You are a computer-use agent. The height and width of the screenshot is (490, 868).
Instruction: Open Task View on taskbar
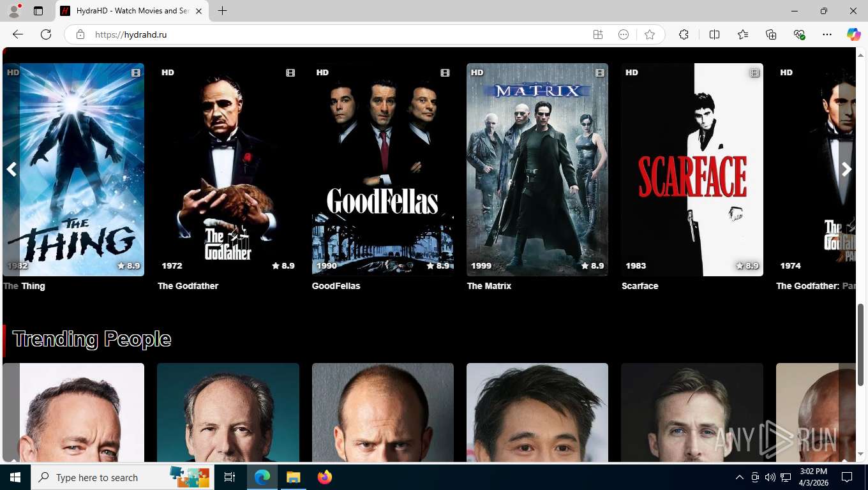(x=230, y=477)
